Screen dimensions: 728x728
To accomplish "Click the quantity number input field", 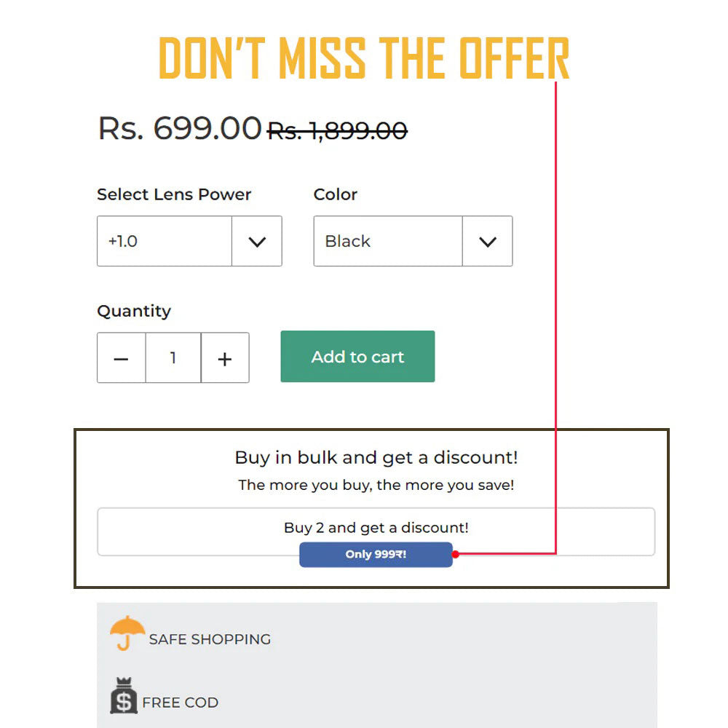I will pos(173,358).
